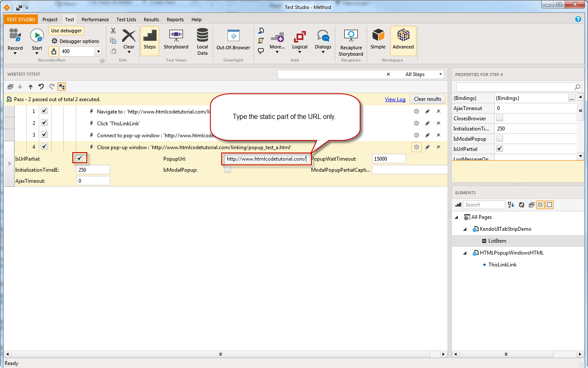This screenshot has height=368, width=588.
Task: Open the Project tab
Action: click(x=50, y=20)
